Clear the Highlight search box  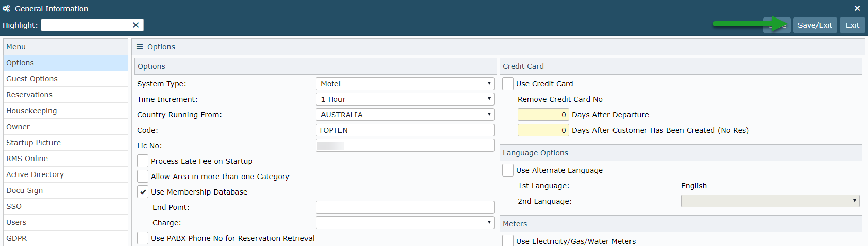[x=135, y=25]
